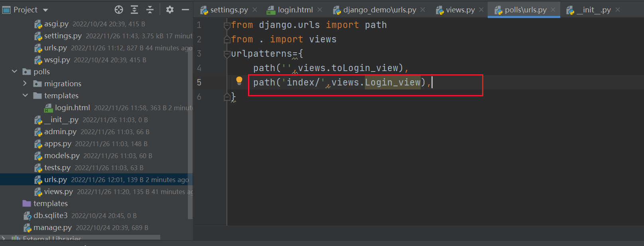Screen dimensions: 644x246
Task: Switch to the __init__.py editor tab
Action: [594, 10]
